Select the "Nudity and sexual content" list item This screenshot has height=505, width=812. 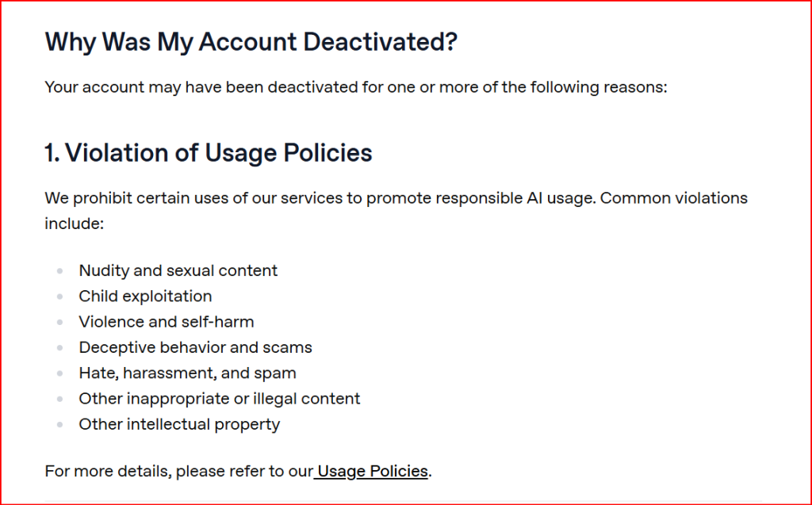178,270
